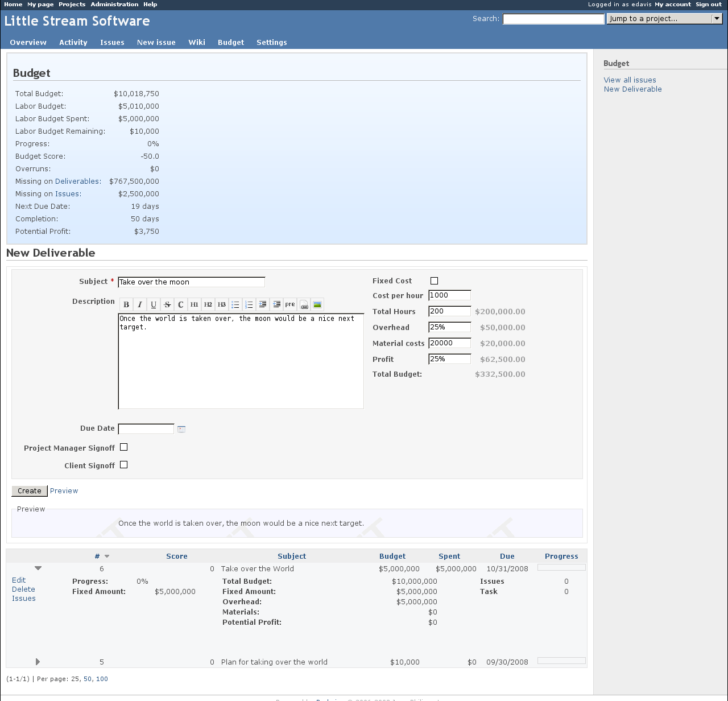Open Projects in top menu
This screenshot has width=728, height=701.
coord(72,5)
